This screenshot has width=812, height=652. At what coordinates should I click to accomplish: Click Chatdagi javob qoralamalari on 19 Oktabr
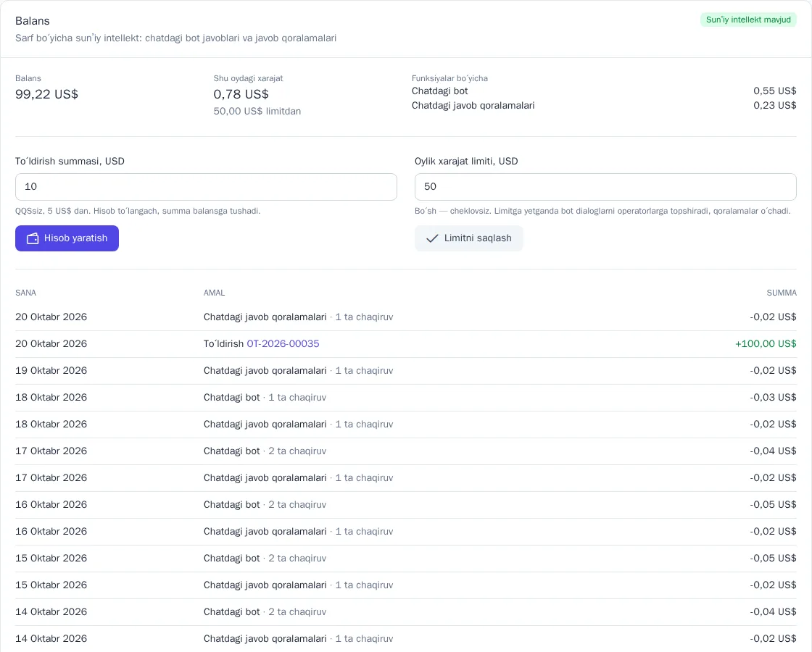(298, 370)
